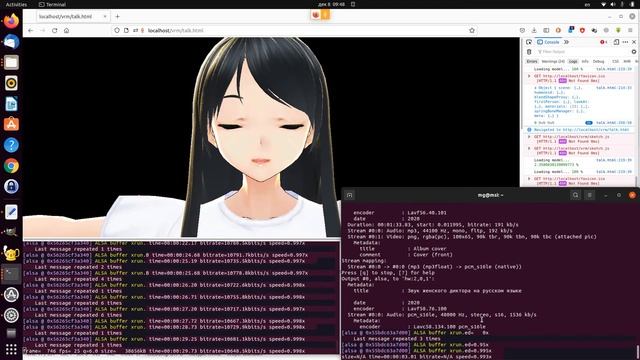The image size is (640, 360).
Task: Clear the console output with trash icon
Action: (x=529, y=52)
